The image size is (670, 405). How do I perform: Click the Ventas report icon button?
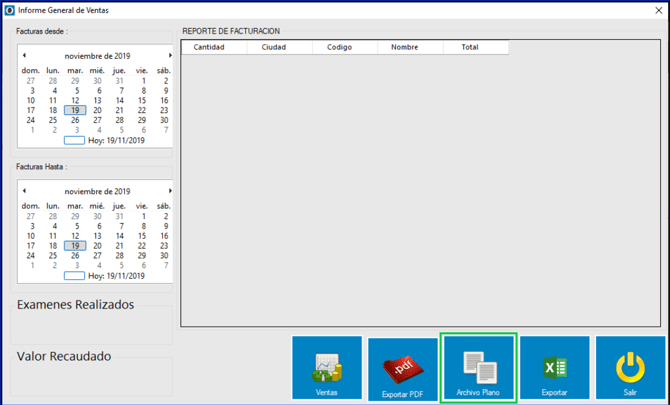pos(327,368)
